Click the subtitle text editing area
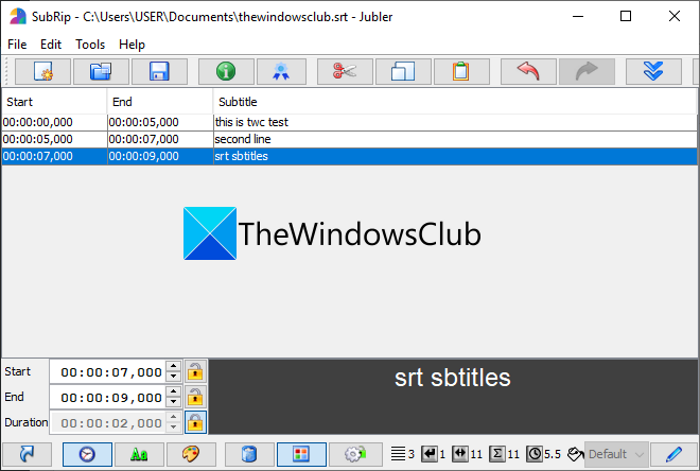Screen dimensions: 700x471 coord(453,397)
